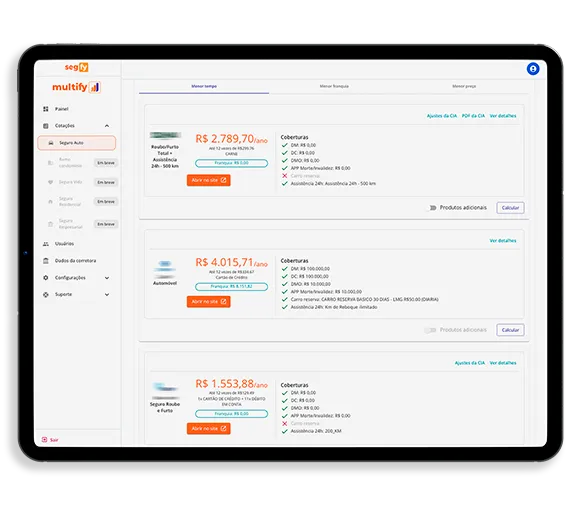The image size is (580, 506).
Task: Expand the Configurações chevron
Action: pyautogui.click(x=107, y=278)
